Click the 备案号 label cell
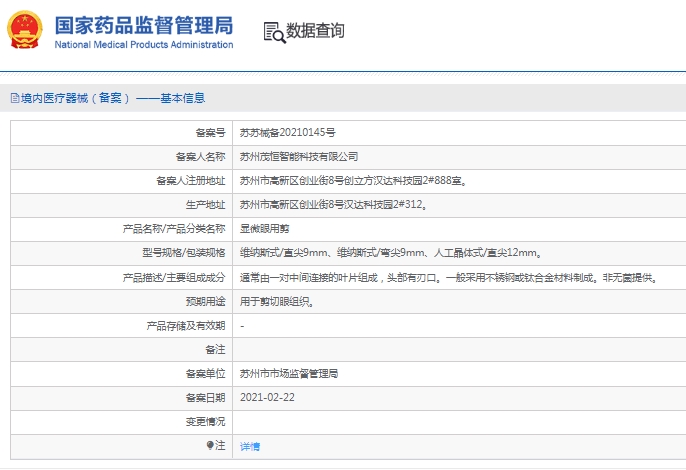Image resolution: width=686 pixels, height=470 pixels. (122, 133)
